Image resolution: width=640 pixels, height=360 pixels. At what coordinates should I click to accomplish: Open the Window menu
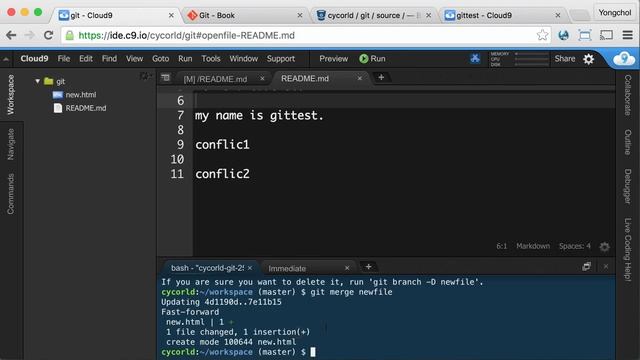point(243,59)
